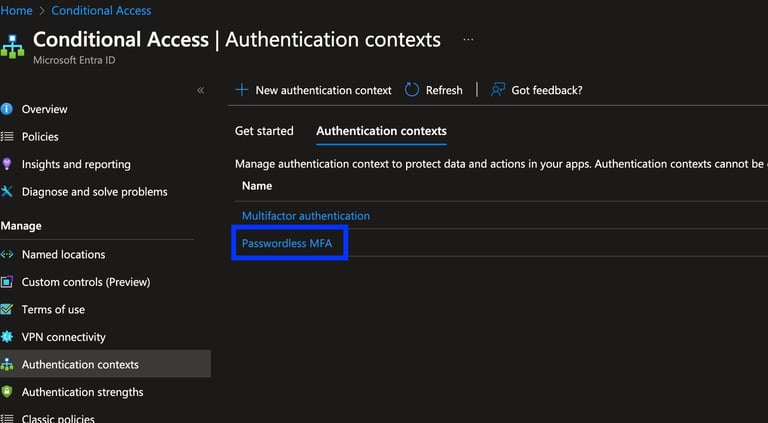Click the Diagnose and solve problems wrench icon

pos(6,191)
